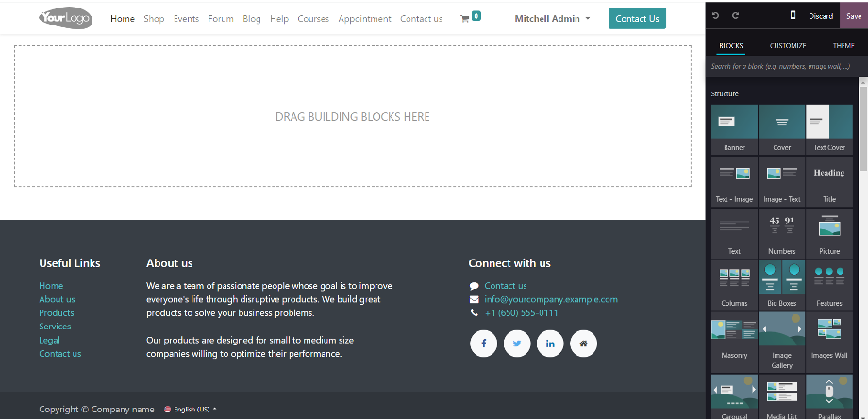Follow the Home link under Useful Links

click(x=51, y=286)
